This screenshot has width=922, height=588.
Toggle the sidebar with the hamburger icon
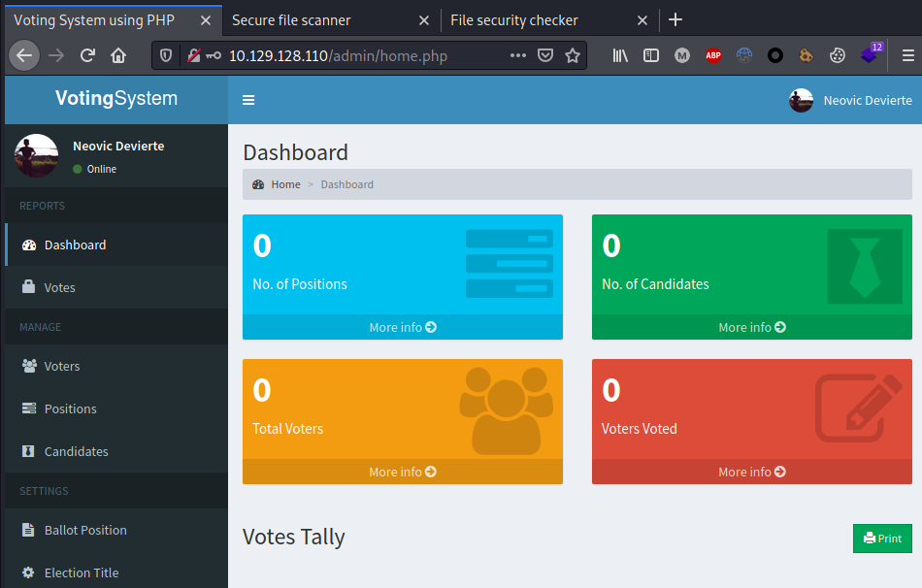(248, 100)
